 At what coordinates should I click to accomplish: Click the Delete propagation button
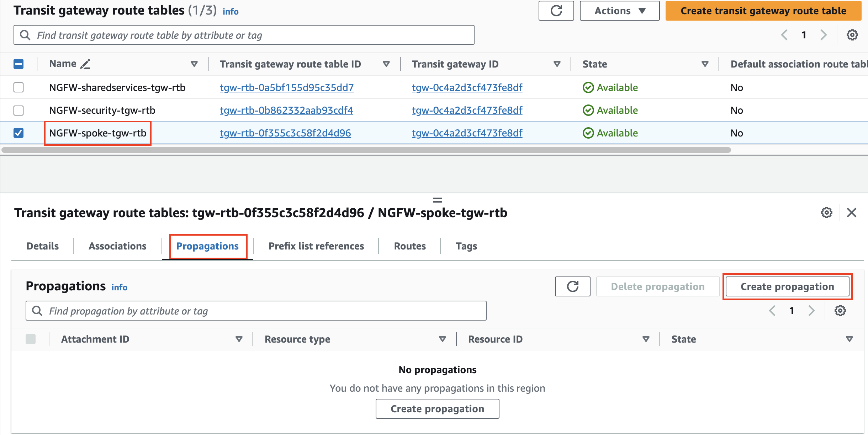click(x=658, y=286)
